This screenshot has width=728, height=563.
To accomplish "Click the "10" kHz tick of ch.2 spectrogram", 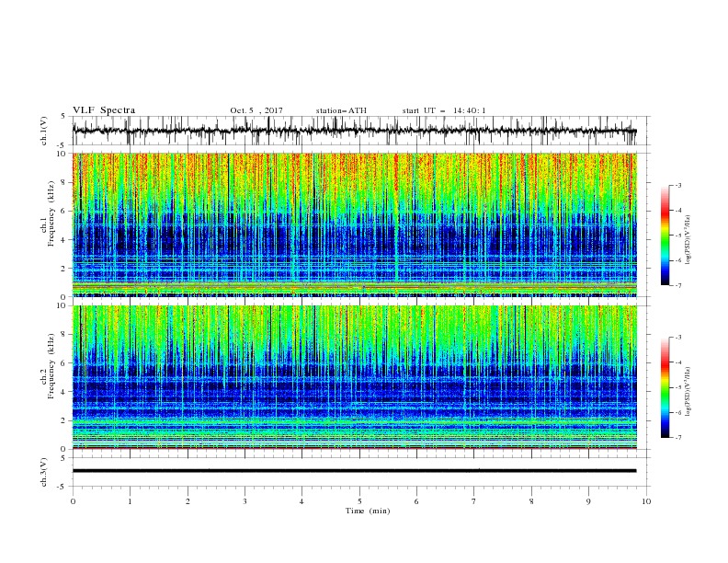I will pyautogui.click(x=63, y=305).
